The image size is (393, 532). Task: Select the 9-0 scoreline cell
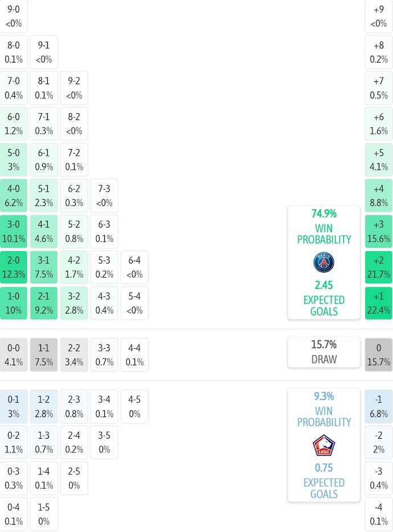click(x=14, y=17)
